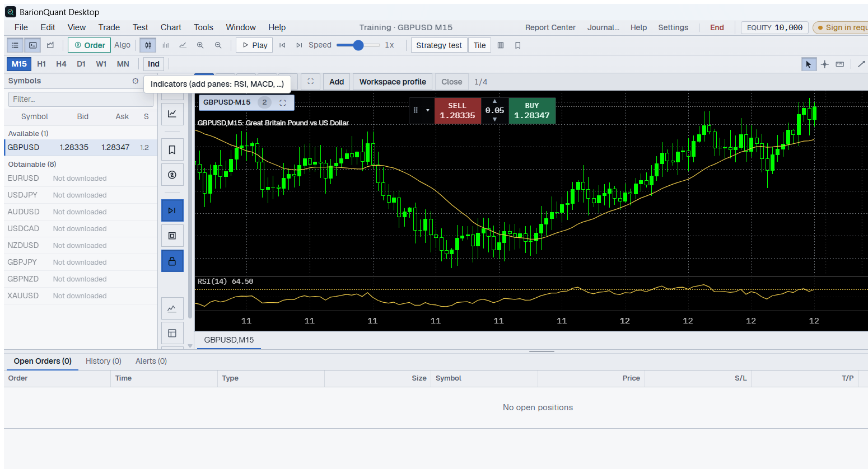Select the arrow pointer tool
The image size is (868, 469).
pos(809,64)
